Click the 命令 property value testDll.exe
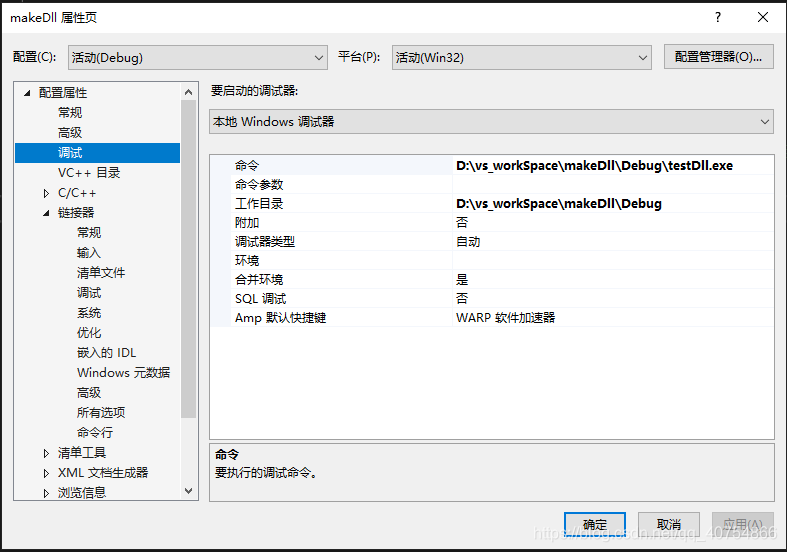Screen dimensions: 787x552 coord(594,166)
